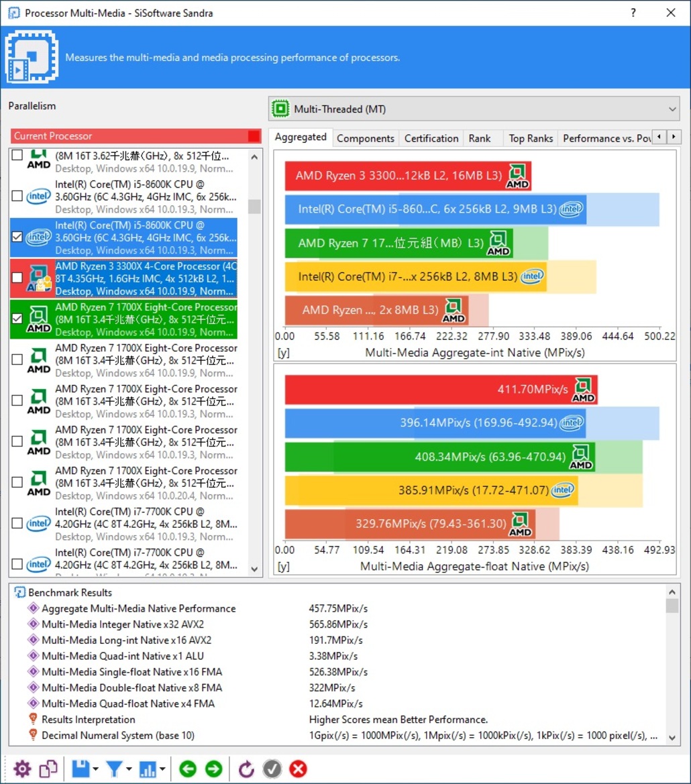Check the first i7-7700K 4.20GHz checkbox

17,523
